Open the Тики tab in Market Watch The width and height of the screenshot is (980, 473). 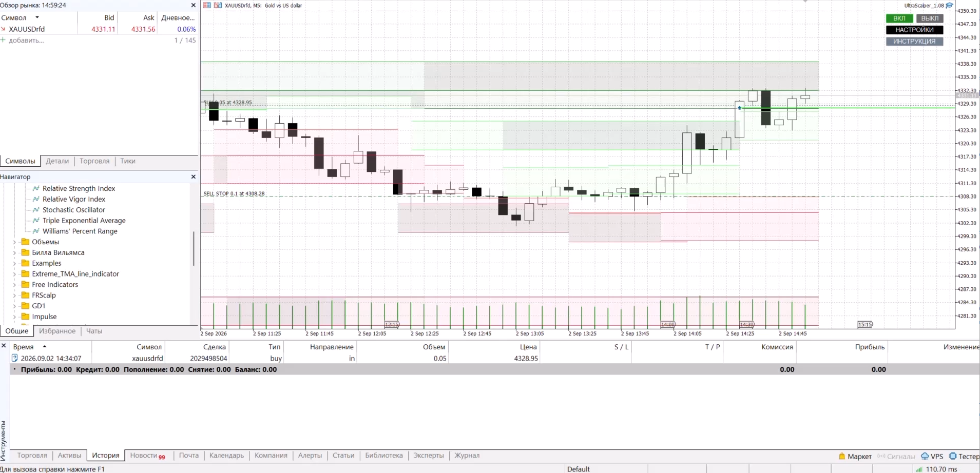128,161
